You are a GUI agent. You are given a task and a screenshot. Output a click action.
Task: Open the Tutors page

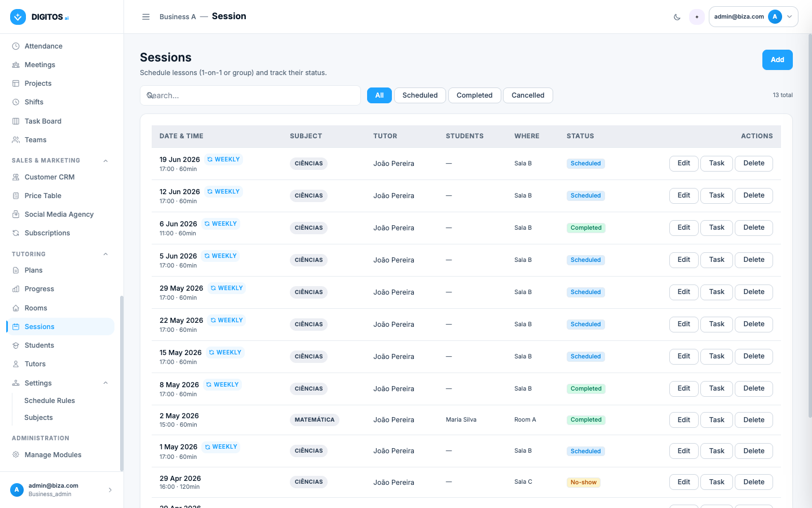tap(60, 364)
